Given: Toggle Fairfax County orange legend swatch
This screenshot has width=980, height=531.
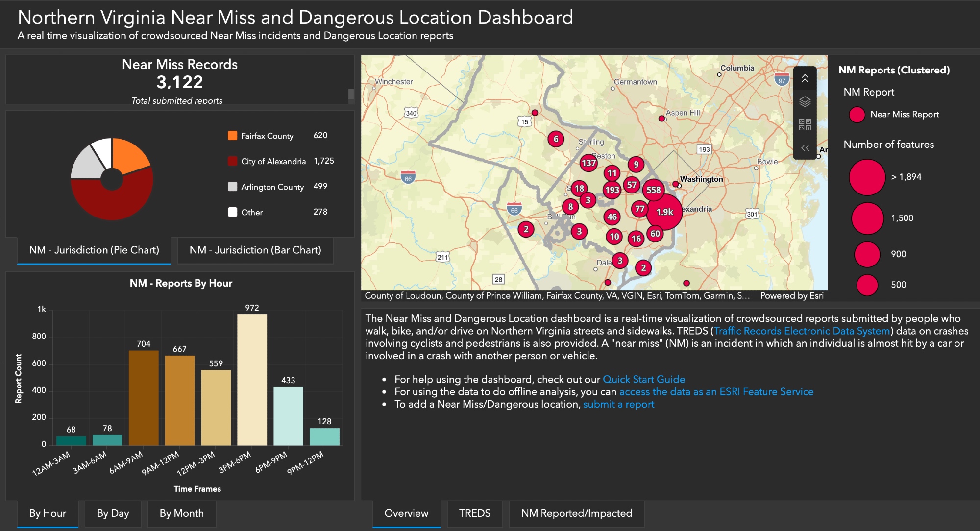Looking at the screenshot, I should click(233, 136).
